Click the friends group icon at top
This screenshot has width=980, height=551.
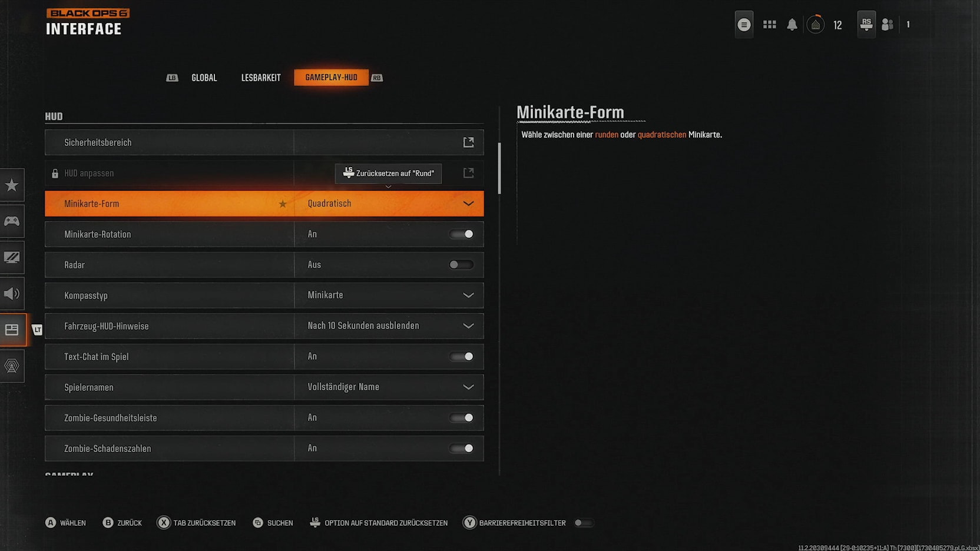coord(888,25)
